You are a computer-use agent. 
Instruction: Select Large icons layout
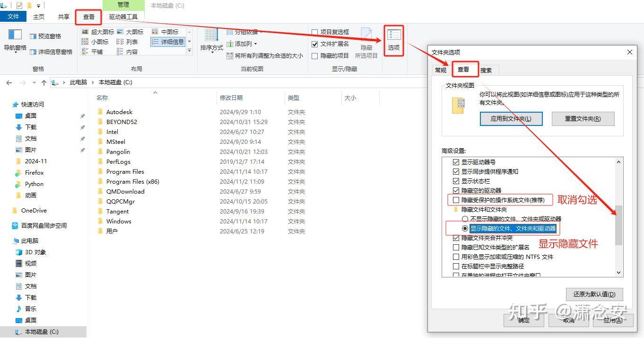[x=130, y=32]
